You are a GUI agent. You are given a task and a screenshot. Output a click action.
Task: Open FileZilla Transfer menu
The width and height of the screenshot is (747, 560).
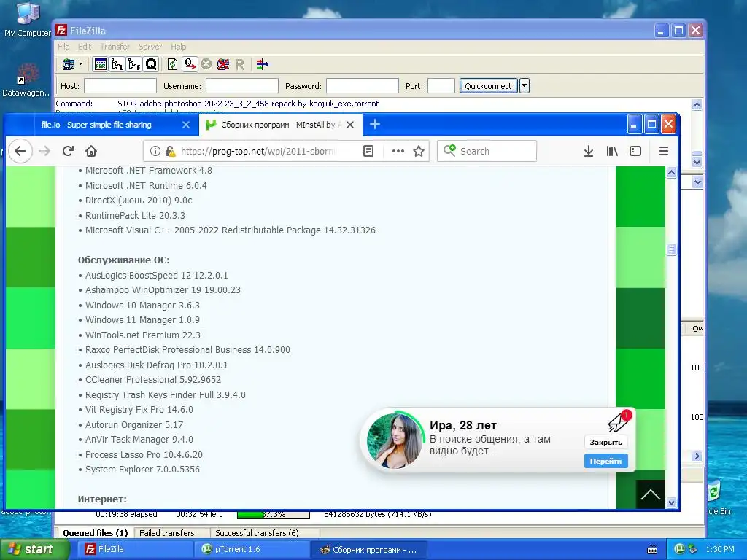tap(115, 47)
